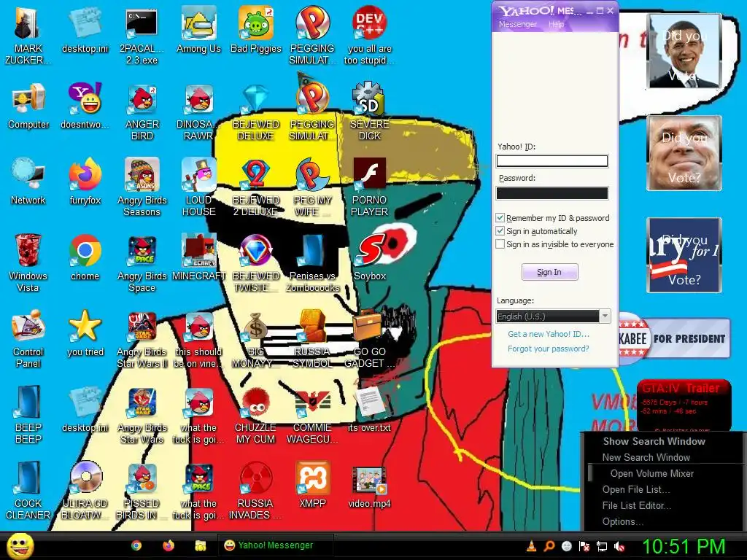
Task: Open the COCK CLEANER blue icon
Action: [28, 491]
